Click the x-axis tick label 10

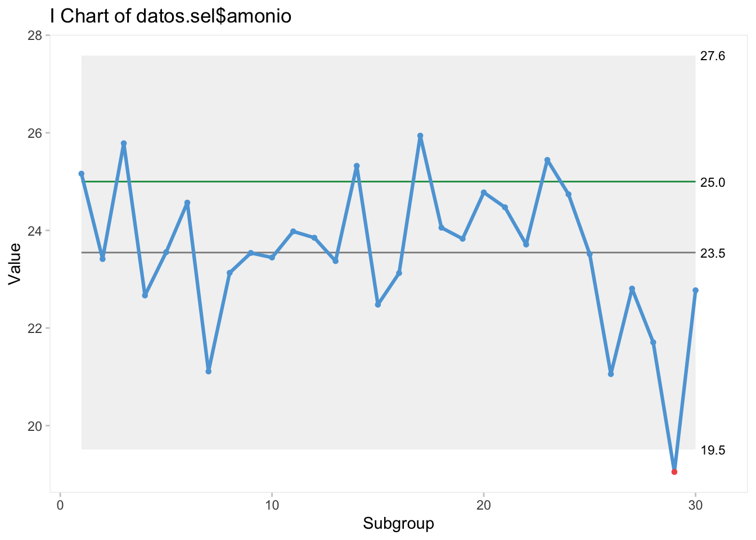272,505
